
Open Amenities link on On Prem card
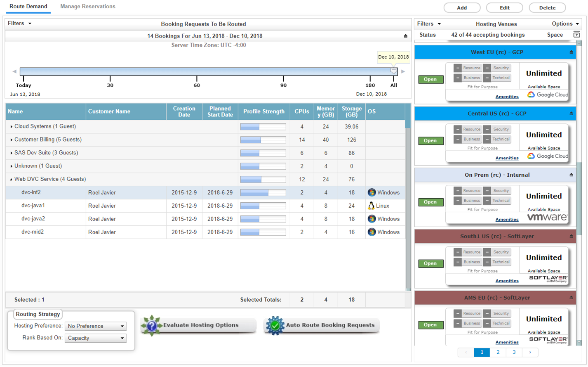click(507, 219)
